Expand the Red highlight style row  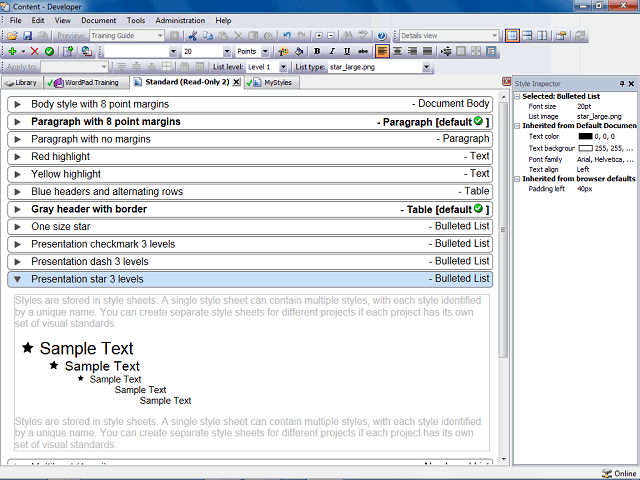coord(17,157)
